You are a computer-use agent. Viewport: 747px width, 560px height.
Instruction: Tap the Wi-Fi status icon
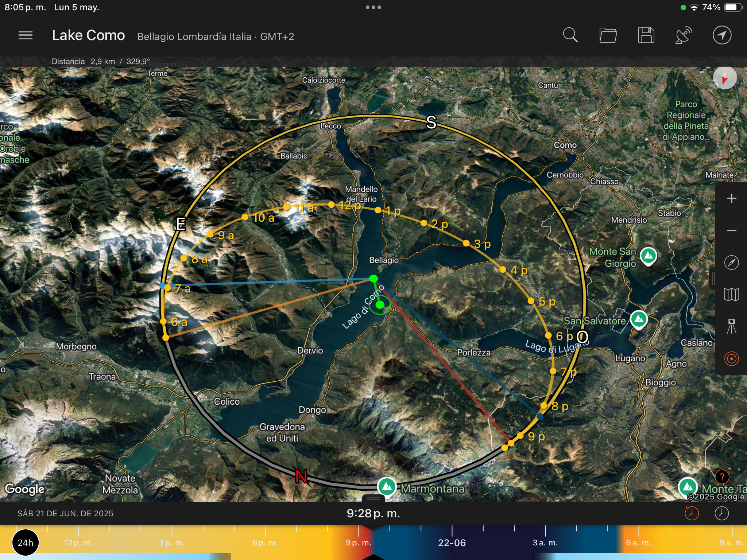pos(694,8)
